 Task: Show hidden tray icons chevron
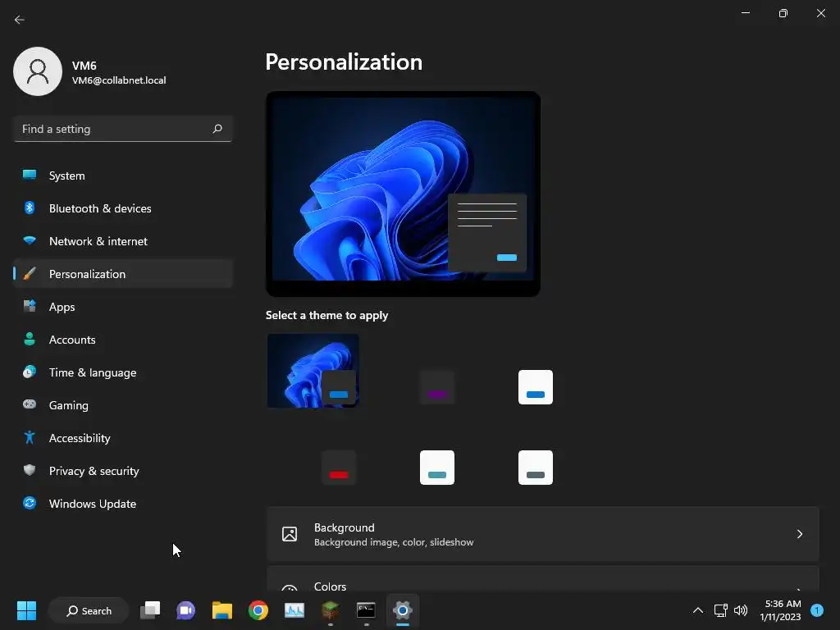[697, 610]
